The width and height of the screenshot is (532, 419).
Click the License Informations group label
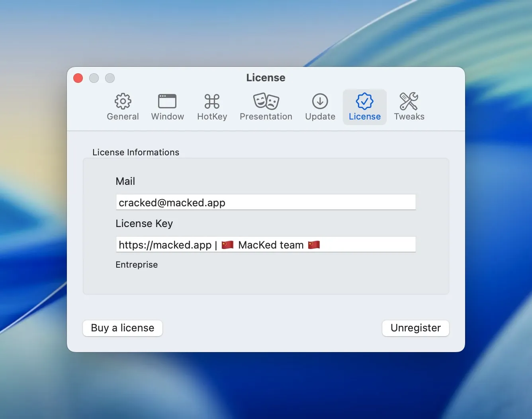click(x=136, y=152)
